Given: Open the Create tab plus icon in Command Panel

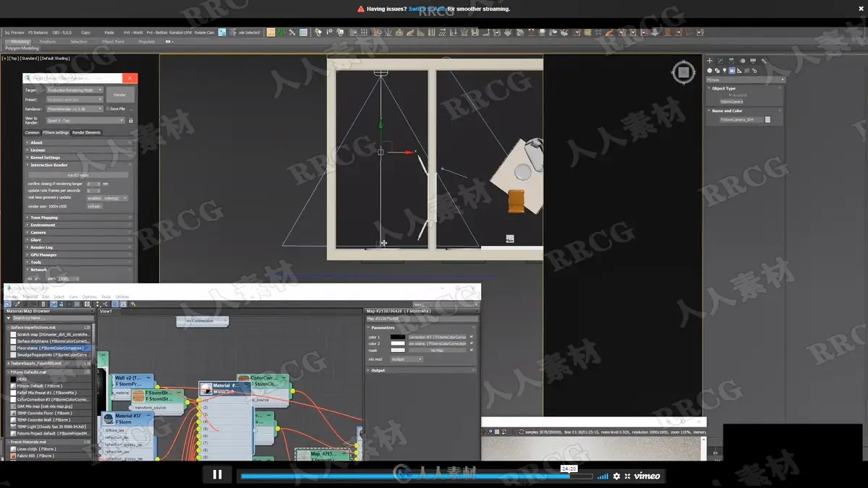Looking at the screenshot, I should pyautogui.click(x=710, y=61).
